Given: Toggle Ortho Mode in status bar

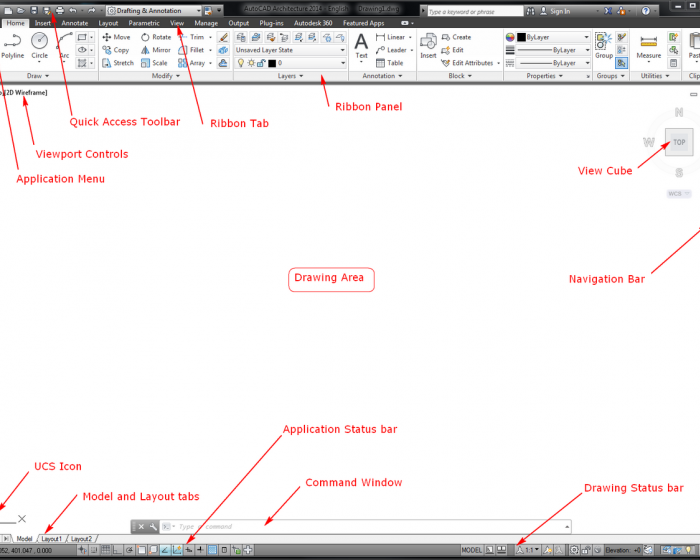Looking at the screenshot, I should [117, 550].
